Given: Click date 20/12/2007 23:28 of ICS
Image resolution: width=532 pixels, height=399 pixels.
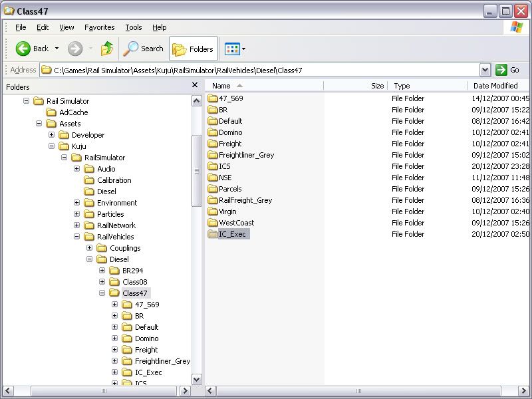Looking at the screenshot, I should click(501, 166).
